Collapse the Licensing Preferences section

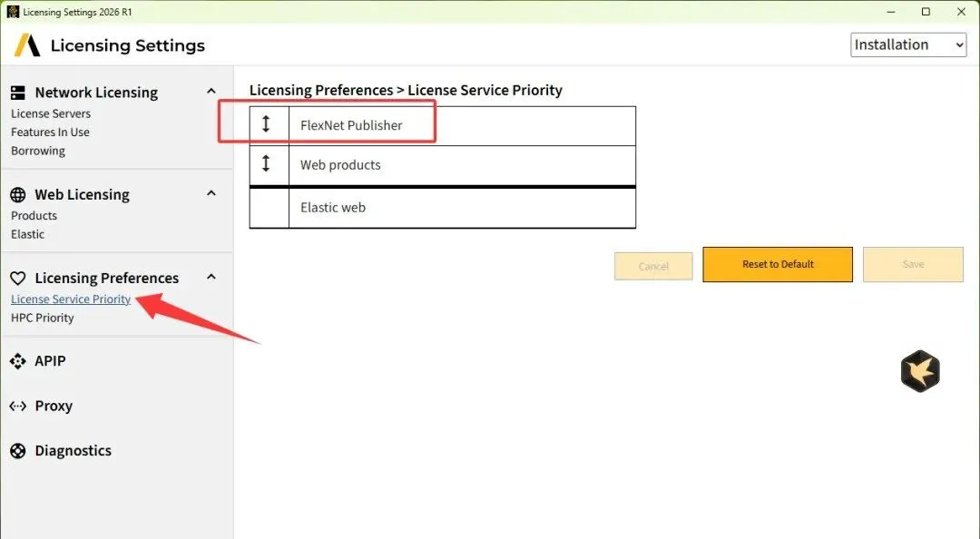[211, 277]
